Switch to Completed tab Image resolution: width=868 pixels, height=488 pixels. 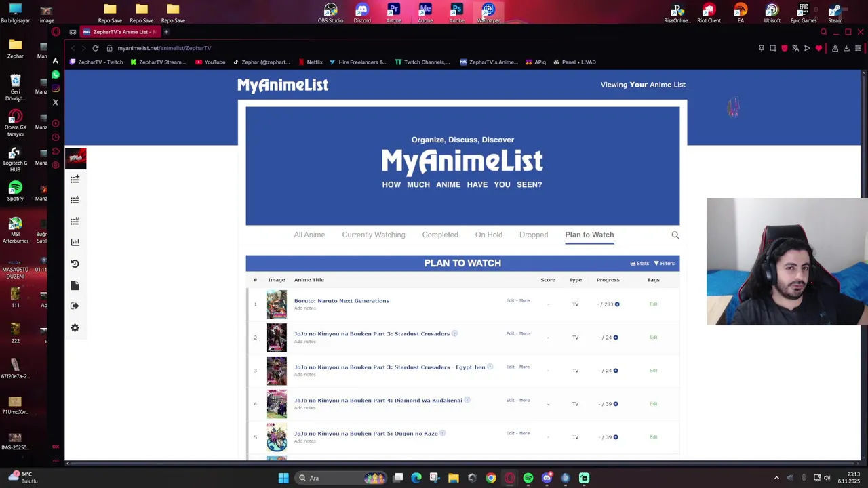[440, 235]
